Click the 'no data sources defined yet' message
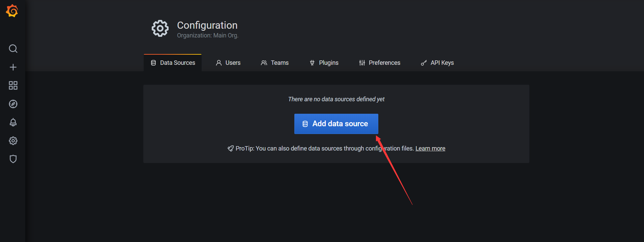Viewport: 644px width, 242px height. click(x=336, y=99)
